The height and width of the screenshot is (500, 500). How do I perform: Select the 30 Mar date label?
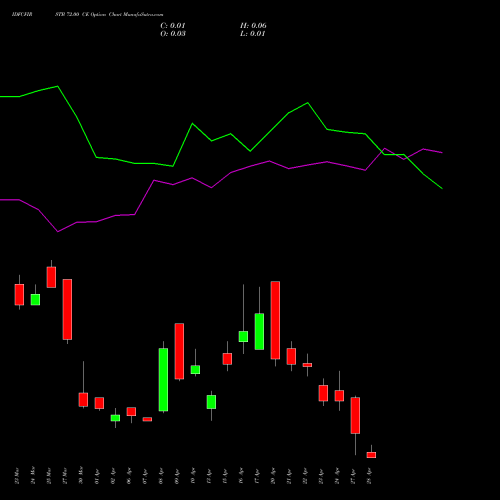click(81, 476)
